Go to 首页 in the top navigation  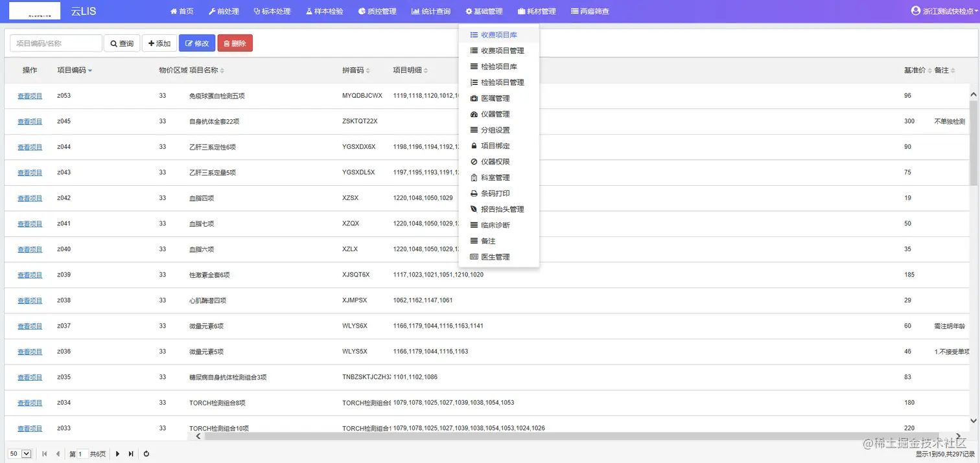click(x=181, y=11)
